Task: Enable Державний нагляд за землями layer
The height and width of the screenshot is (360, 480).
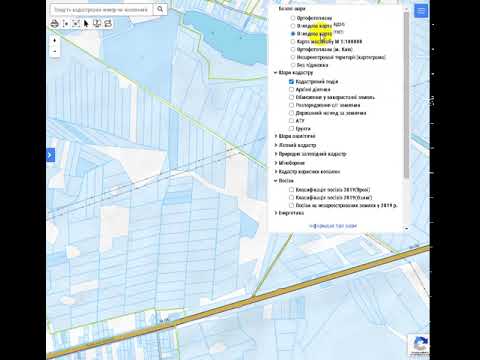Action: pyautogui.click(x=291, y=113)
